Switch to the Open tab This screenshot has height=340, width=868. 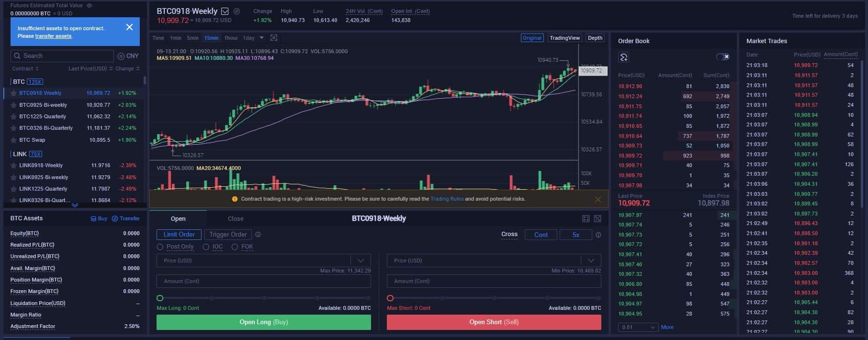tap(178, 218)
